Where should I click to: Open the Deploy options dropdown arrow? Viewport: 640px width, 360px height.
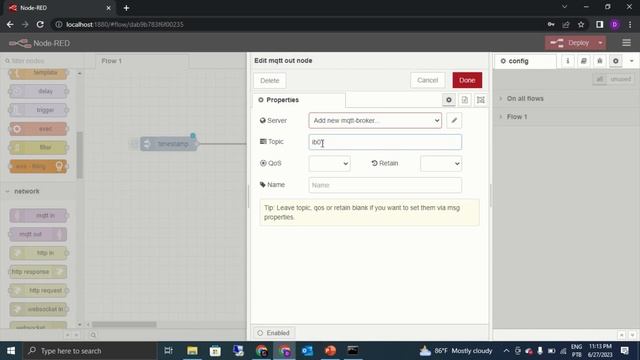(600, 43)
